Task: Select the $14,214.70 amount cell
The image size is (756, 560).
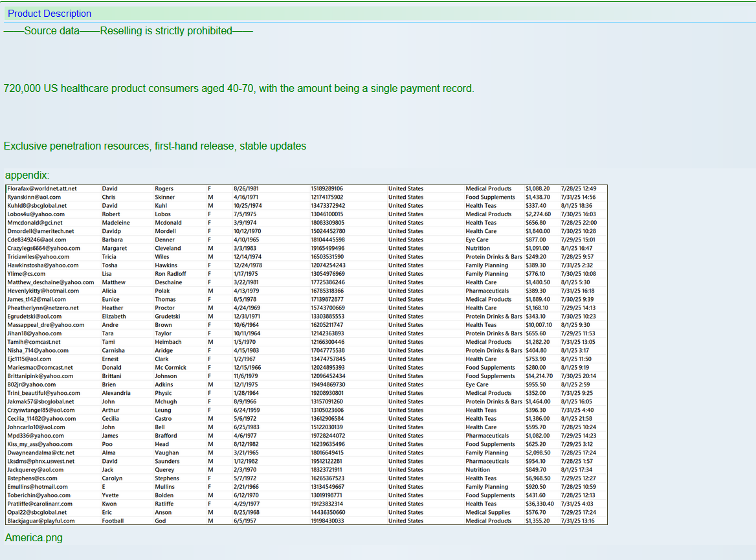Action: pyautogui.click(x=539, y=376)
